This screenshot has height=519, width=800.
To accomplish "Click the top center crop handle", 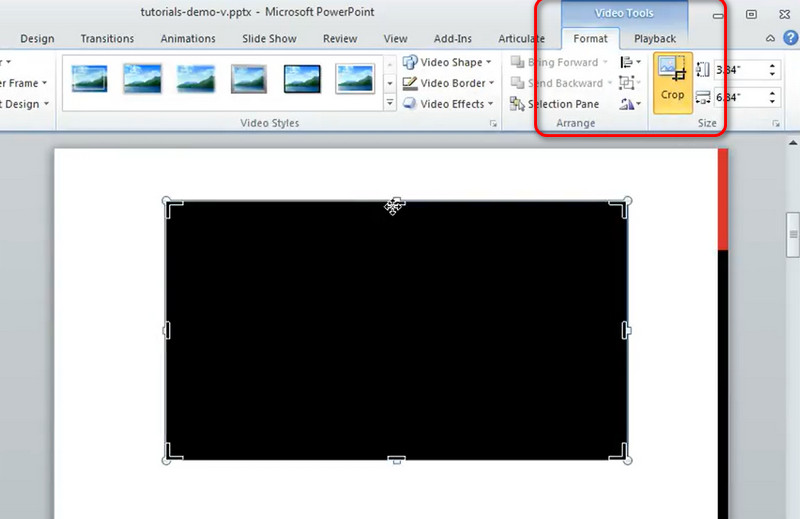I will point(396,202).
